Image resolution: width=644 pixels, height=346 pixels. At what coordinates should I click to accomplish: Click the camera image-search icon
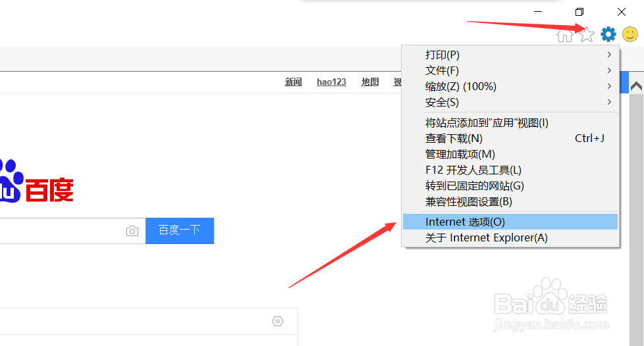(x=132, y=231)
